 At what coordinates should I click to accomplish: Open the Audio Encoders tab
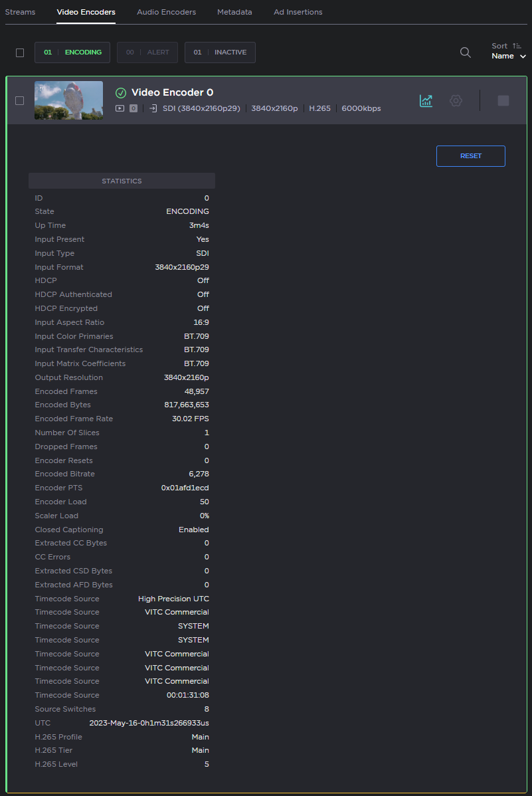(166, 12)
